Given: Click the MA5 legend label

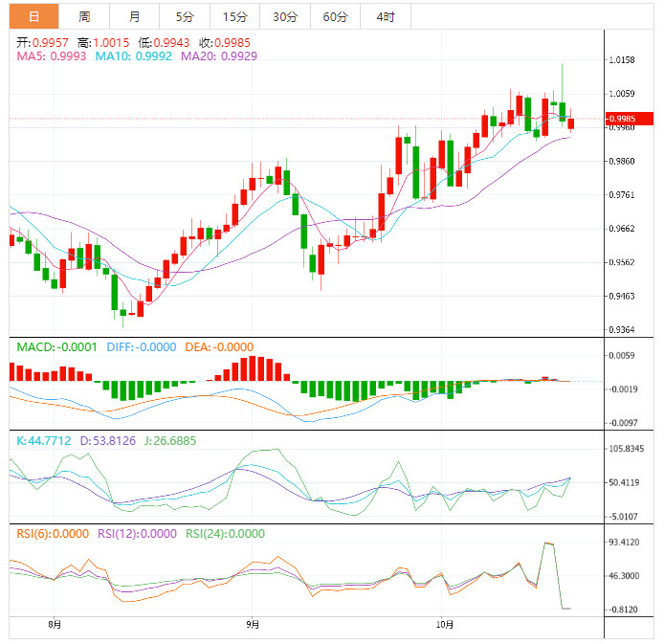Looking at the screenshot, I should [x=52, y=56].
